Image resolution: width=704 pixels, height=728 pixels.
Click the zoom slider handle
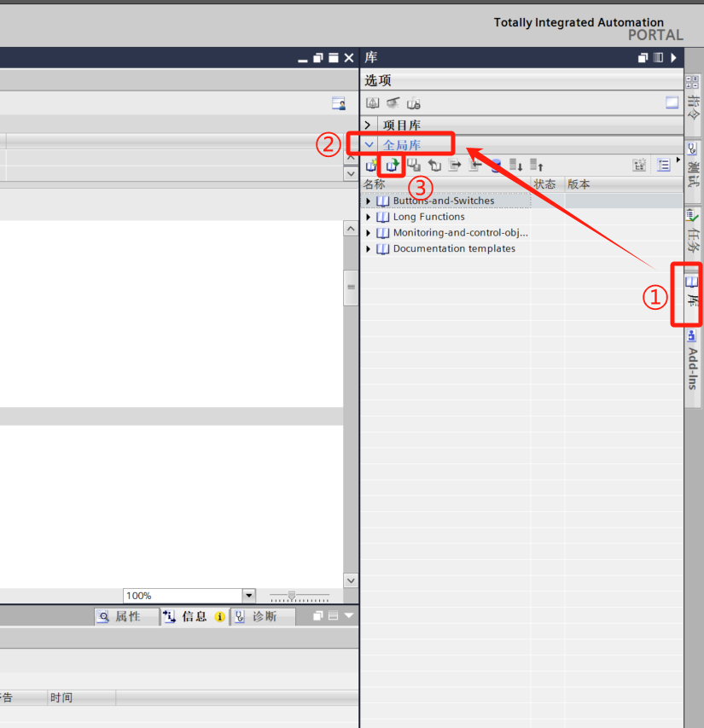coord(292,596)
